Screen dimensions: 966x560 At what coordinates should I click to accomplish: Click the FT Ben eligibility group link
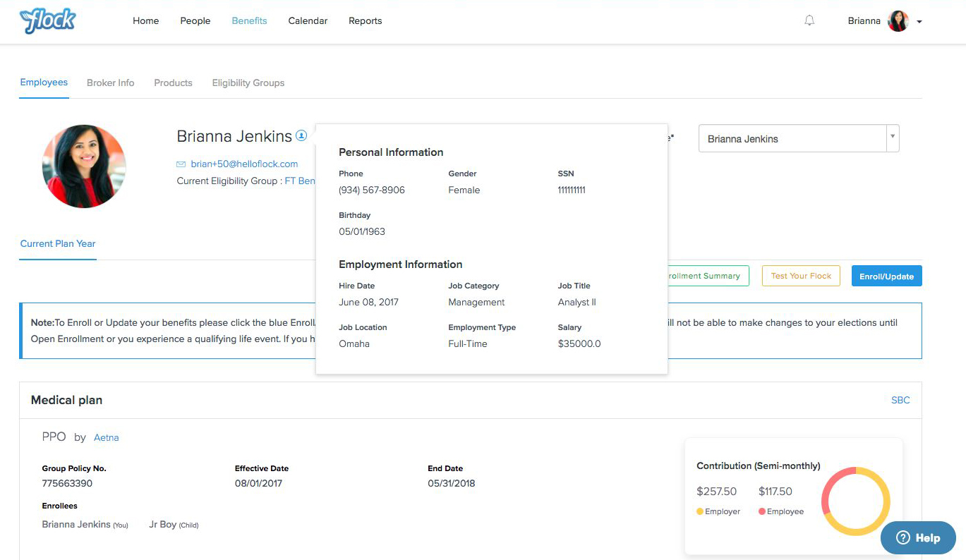pos(300,181)
